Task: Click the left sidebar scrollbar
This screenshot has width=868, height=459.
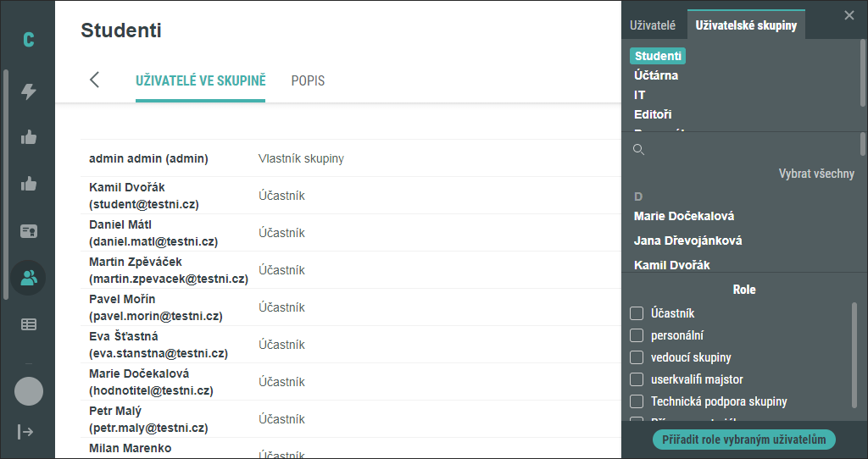Action: coord(6,185)
